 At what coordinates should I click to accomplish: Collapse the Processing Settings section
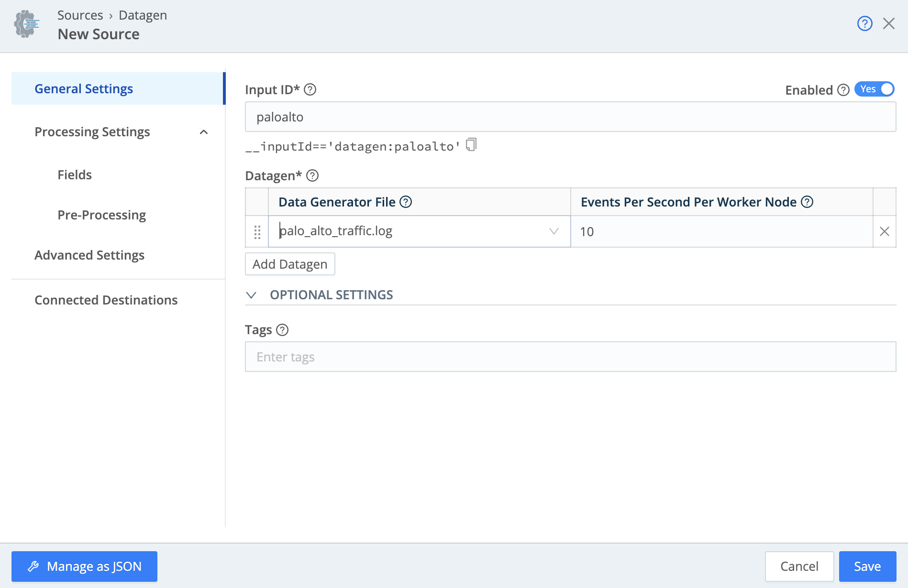(x=204, y=132)
